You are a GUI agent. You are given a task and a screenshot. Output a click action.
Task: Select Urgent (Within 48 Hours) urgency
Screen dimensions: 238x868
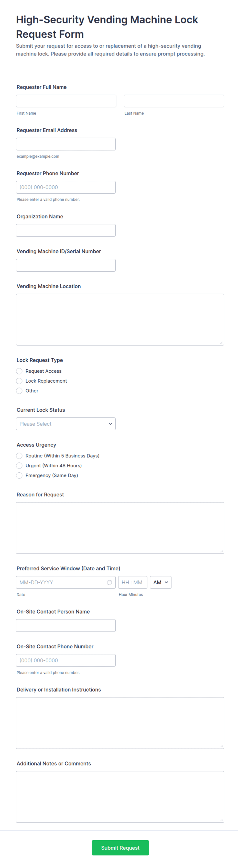(19, 465)
